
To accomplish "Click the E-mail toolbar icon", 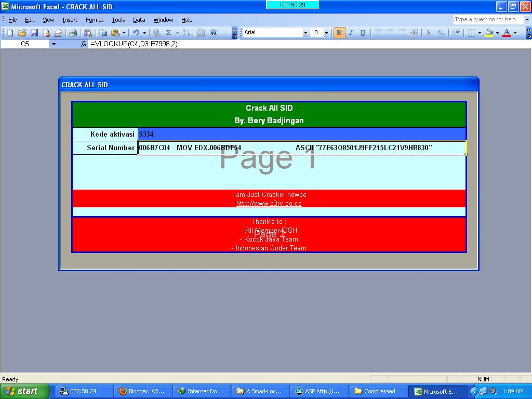I will (58, 33).
